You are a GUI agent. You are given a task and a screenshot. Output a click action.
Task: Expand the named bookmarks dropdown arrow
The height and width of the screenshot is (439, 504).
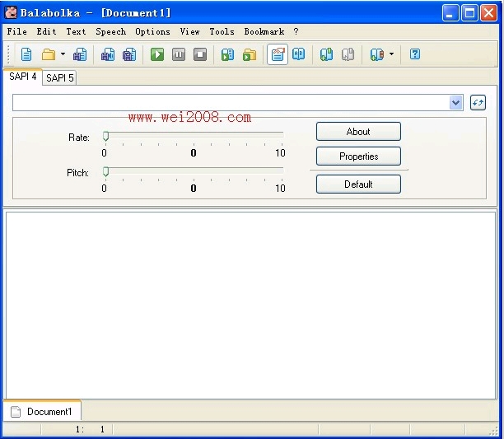click(391, 54)
